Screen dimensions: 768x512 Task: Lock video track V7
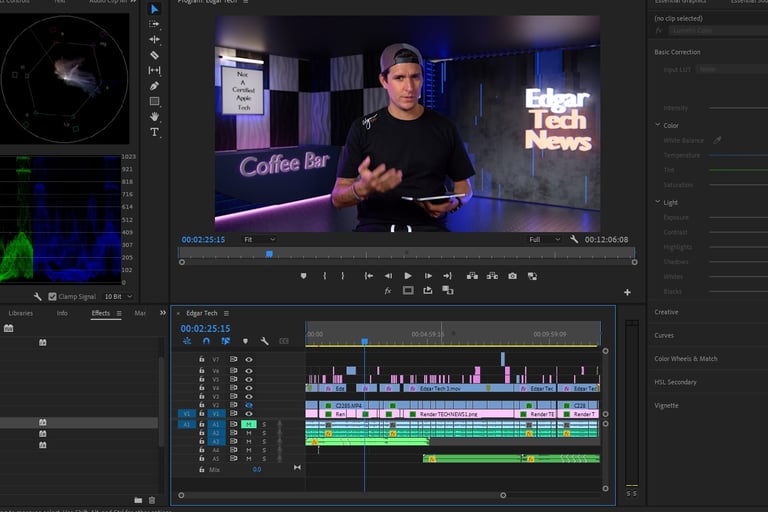(202, 359)
